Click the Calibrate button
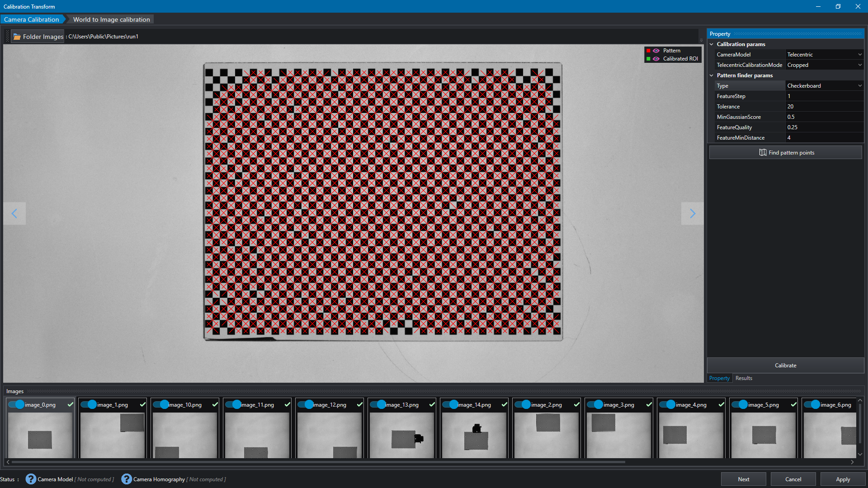 (786, 366)
